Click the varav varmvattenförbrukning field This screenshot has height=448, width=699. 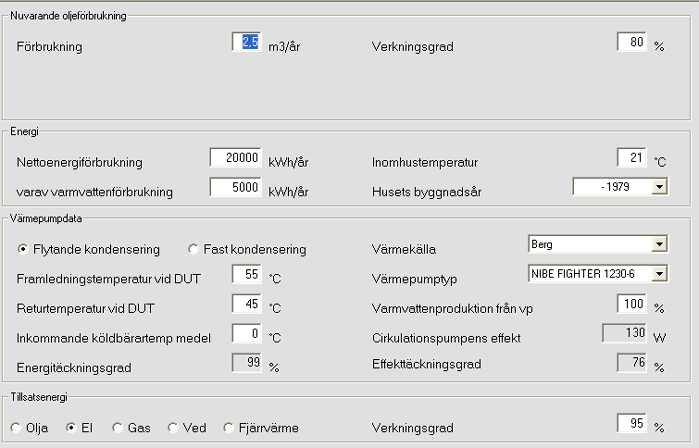[235, 187]
